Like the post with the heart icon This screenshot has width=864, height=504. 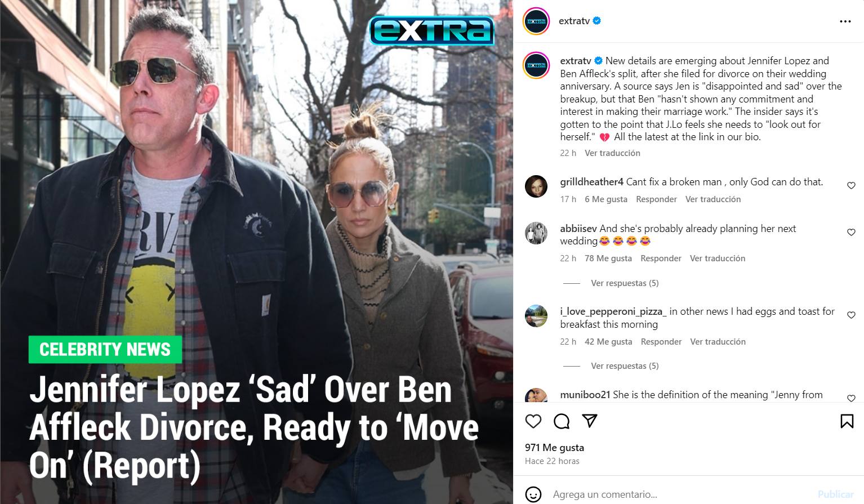[x=533, y=421]
